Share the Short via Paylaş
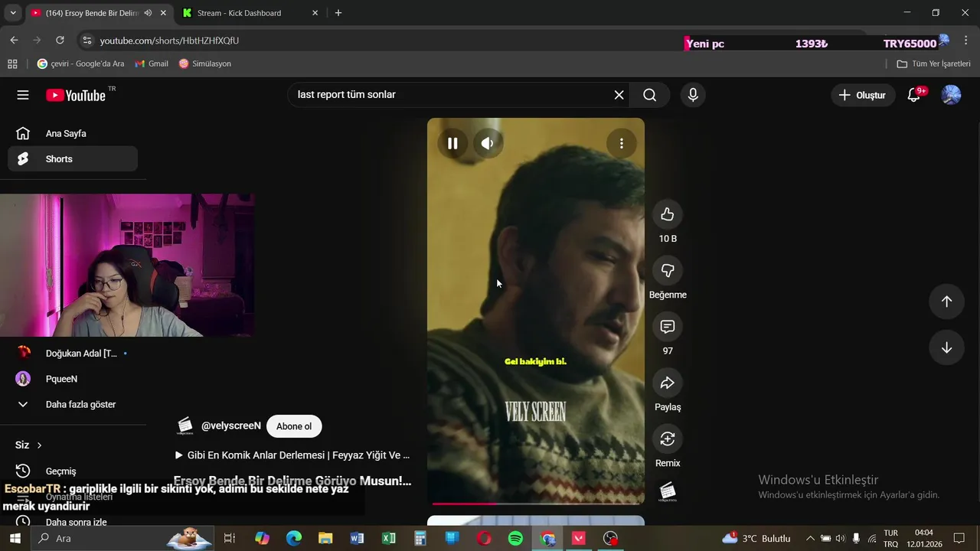The height and width of the screenshot is (551, 980). pyautogui.click(x=668, y=383)
